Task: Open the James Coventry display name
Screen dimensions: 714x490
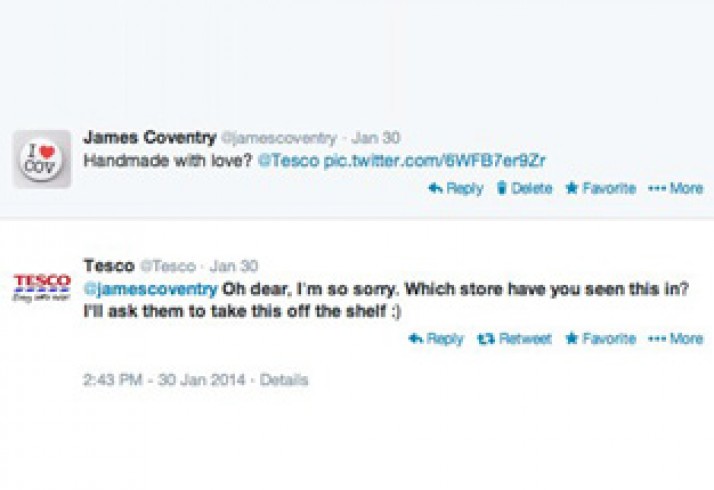Action: click(147, 138)
